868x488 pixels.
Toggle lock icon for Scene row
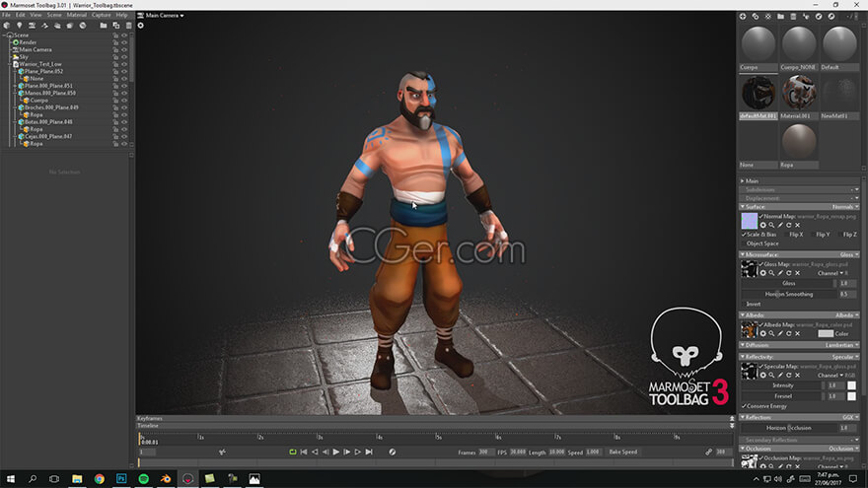[x=115, y=35]
